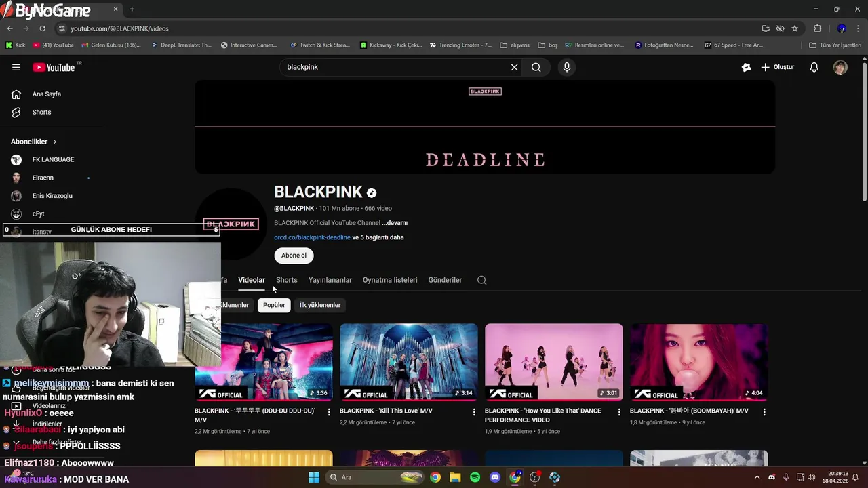The image size is (868, 488).
Task: Clear the blackpink search text
Action: click(514, 67)
